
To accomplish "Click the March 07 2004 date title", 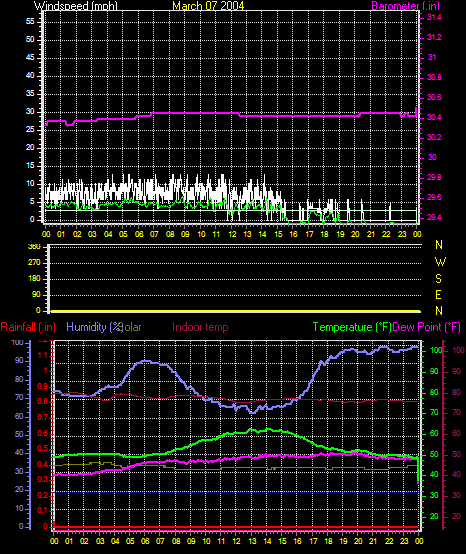I will (208, 6).
